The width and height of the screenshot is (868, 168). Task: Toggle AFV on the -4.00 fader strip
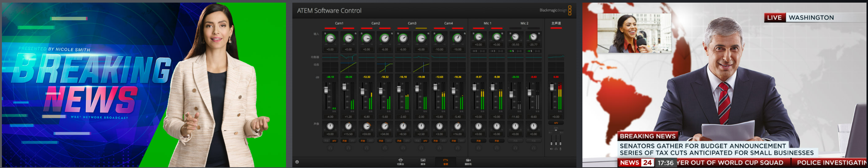334,141
